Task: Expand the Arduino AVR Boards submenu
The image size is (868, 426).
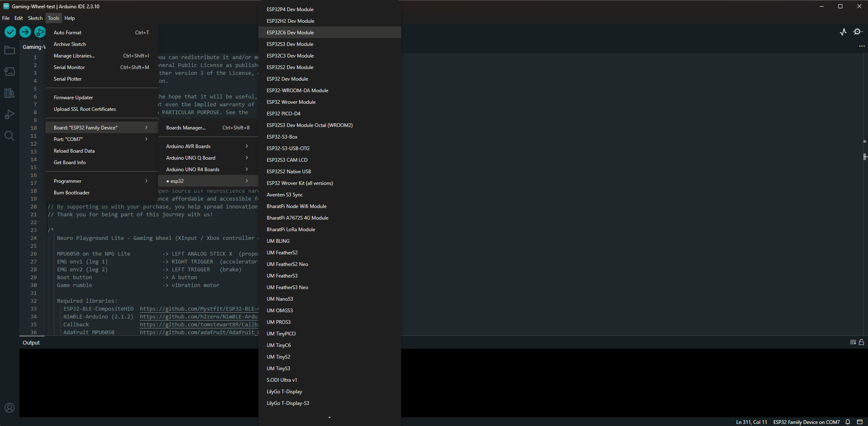Action: point(208,146)
